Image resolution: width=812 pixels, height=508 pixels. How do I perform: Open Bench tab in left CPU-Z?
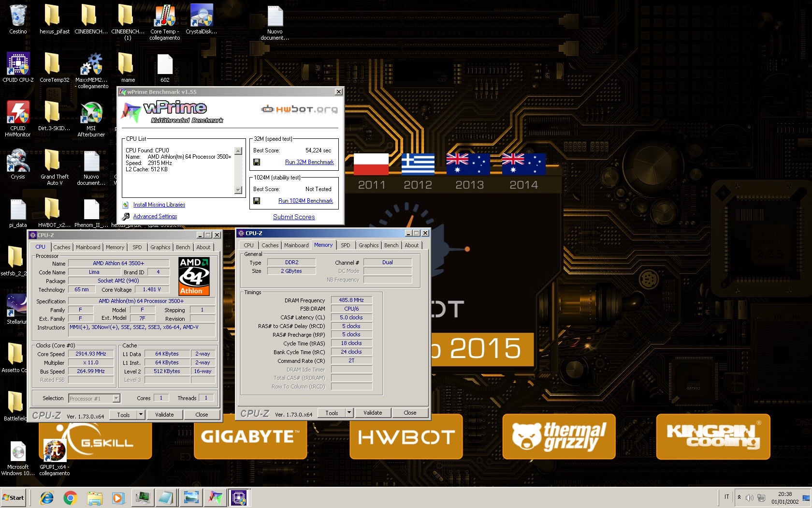tap(183, 247)
